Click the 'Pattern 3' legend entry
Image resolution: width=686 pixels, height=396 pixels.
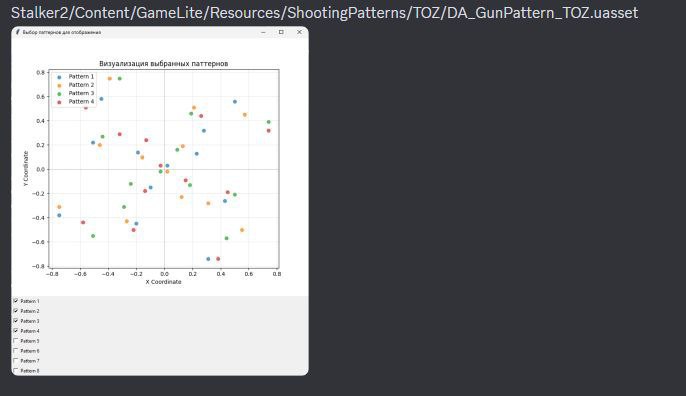(81, 93)
